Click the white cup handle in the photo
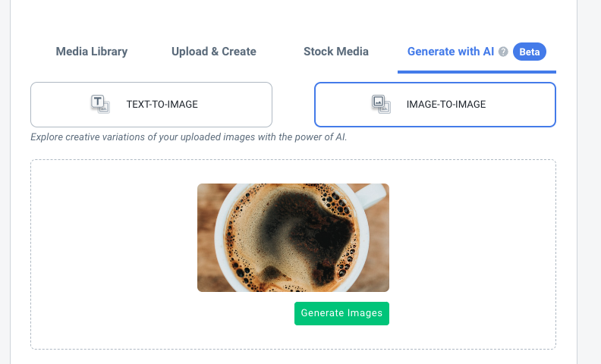The image size is (601, 364). click(371, 196)
